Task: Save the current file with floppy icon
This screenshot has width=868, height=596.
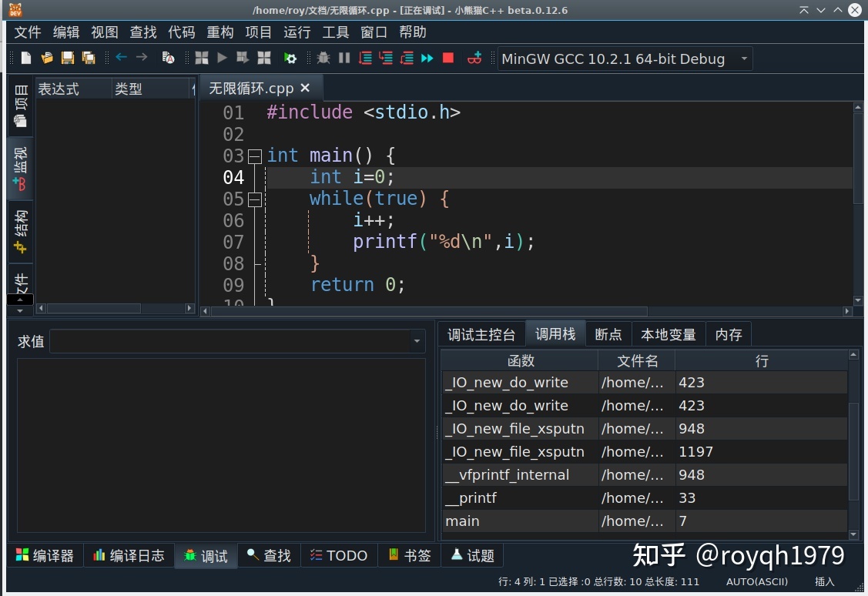Action: coord(68,58)
